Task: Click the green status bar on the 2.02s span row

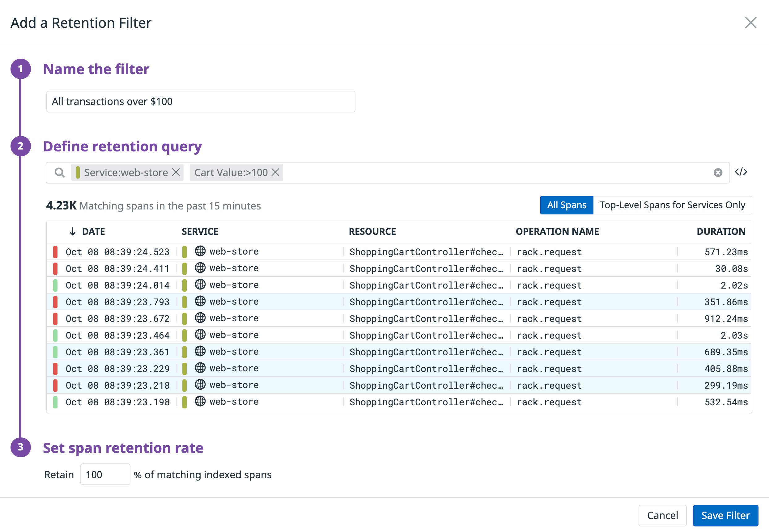Action: coord(55,285)
